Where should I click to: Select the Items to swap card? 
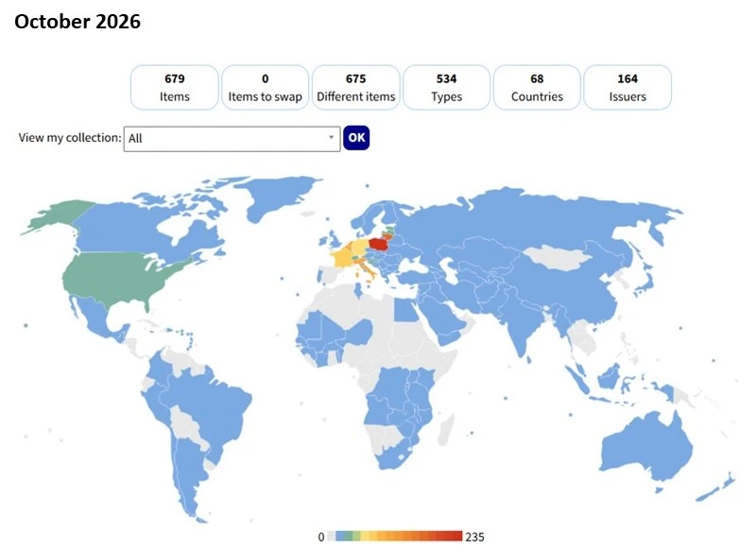coord(266,87)
